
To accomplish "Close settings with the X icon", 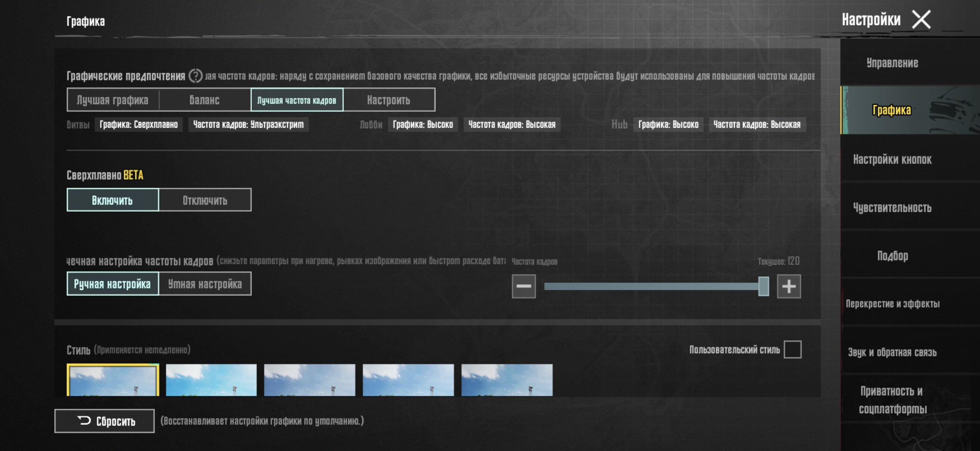I will tap(921, 20).
